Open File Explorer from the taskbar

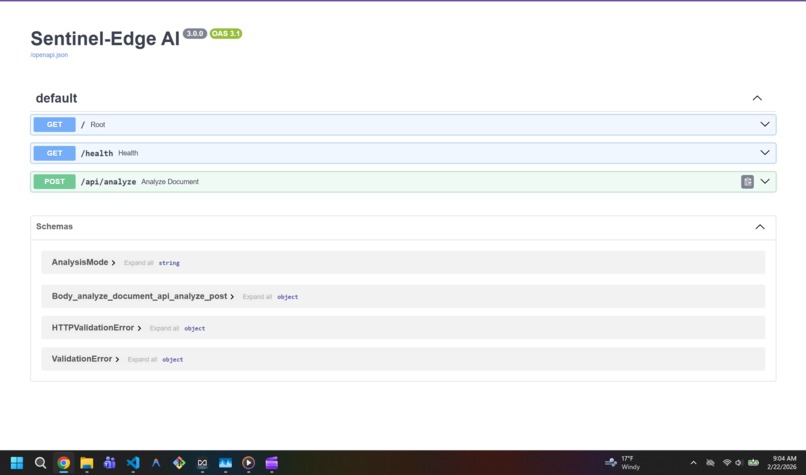point(86,463)
